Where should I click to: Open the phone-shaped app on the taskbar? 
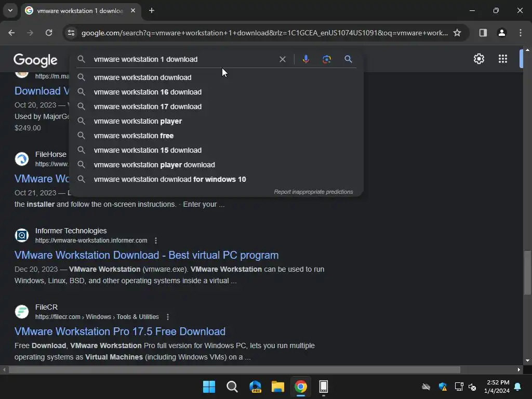coord(323,387)
